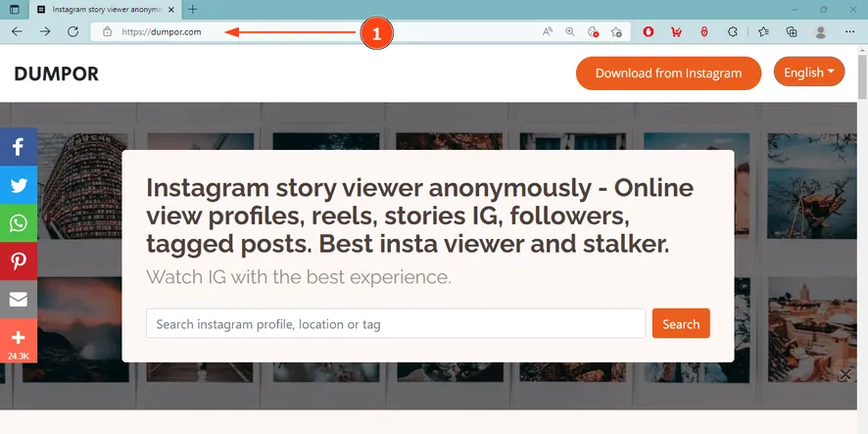
Task: Share the page on Facebook
Action: click(x=19, y=147)
